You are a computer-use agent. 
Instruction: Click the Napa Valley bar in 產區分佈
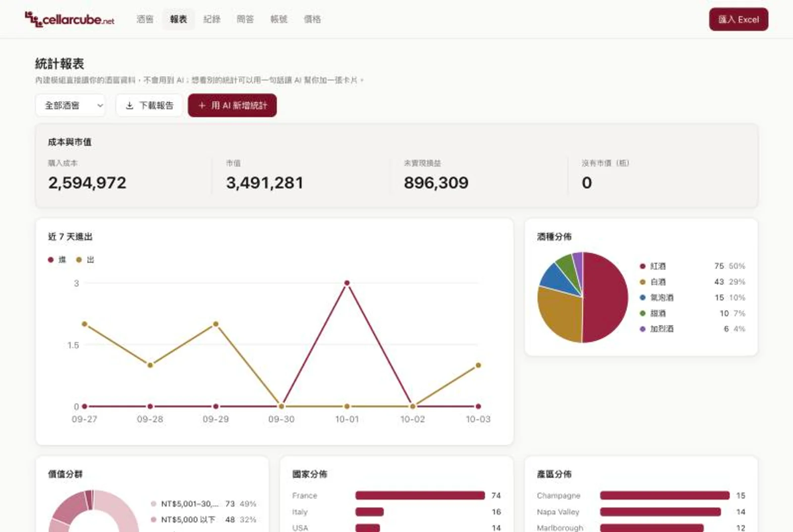660,512
